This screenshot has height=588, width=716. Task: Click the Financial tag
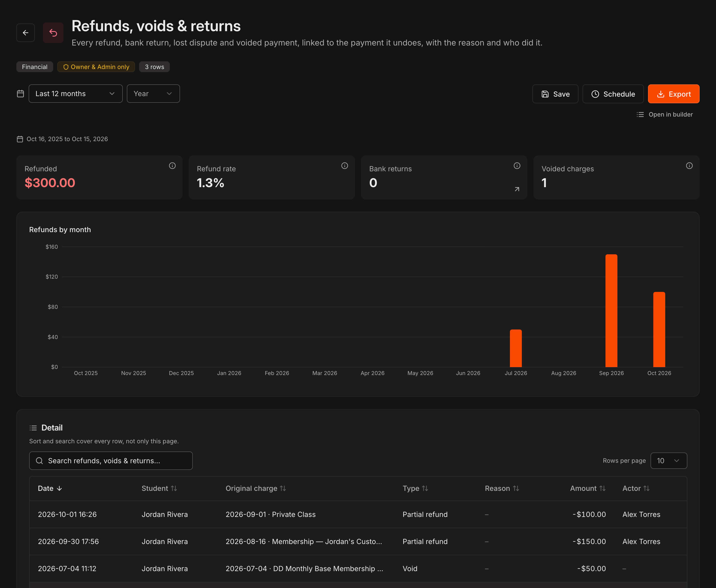(x=35, y=67)
